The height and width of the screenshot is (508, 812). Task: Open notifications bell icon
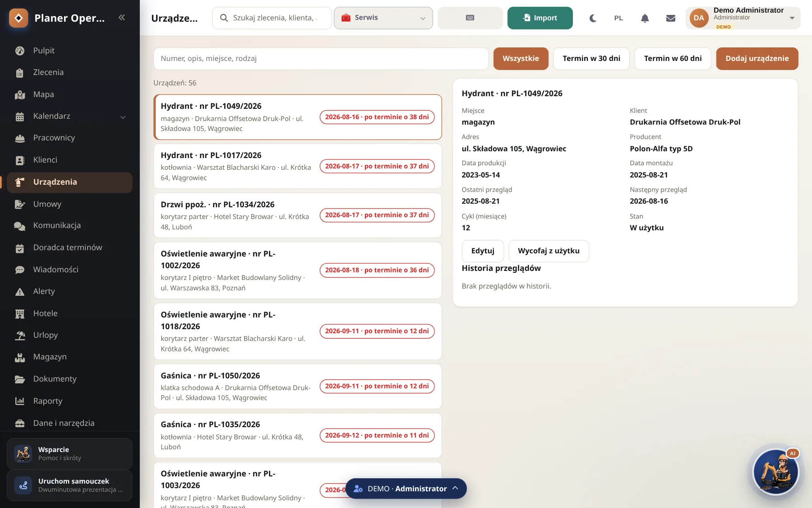click(645, 18)
